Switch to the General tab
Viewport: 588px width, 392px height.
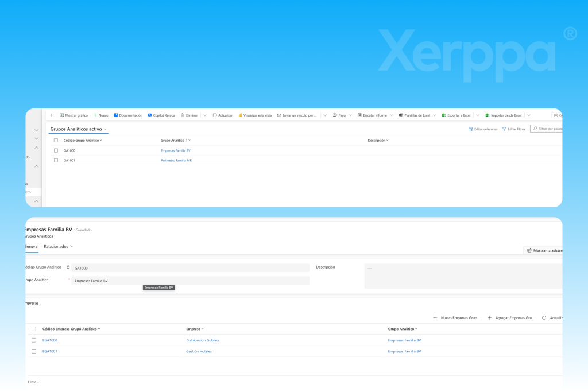pyautogui.click(x=32, y=247)
